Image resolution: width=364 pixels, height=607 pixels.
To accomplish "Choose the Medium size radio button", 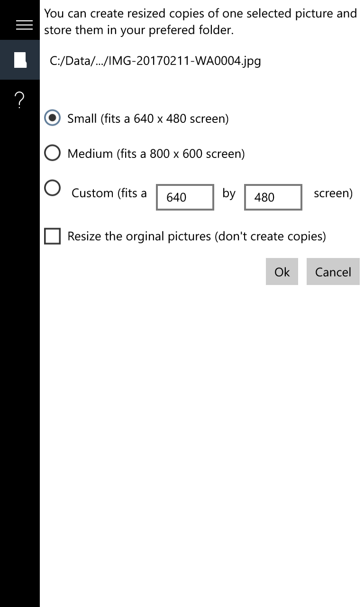I will tap(52, 153).
